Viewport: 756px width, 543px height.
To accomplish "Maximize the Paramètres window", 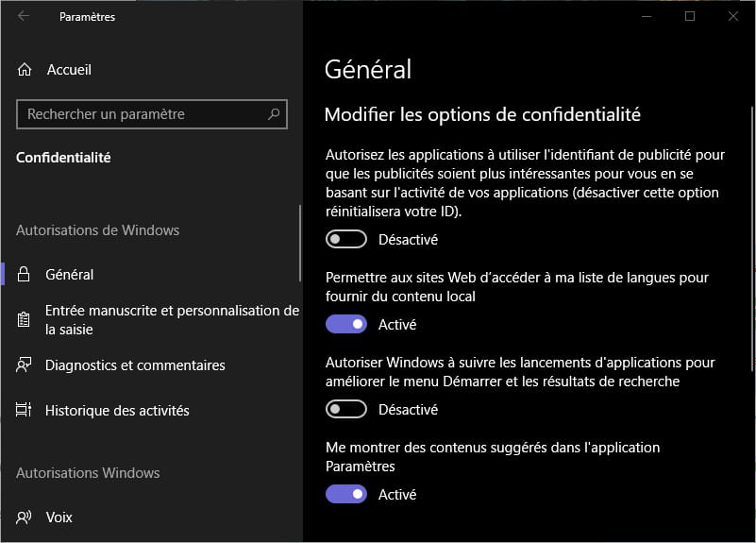I will pos(690,16).
